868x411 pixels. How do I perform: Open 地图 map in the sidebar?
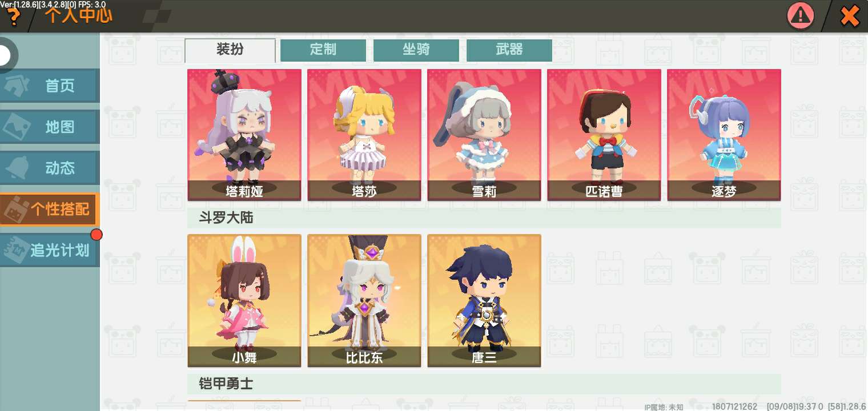pos(50,127)
